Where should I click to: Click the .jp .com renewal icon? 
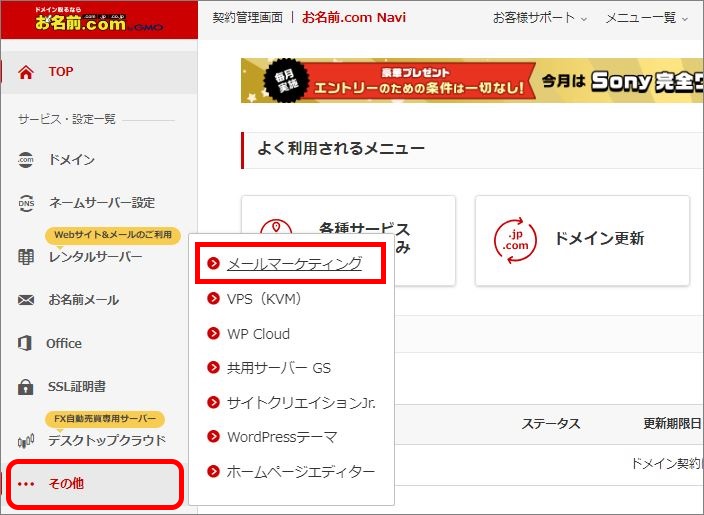515,240
